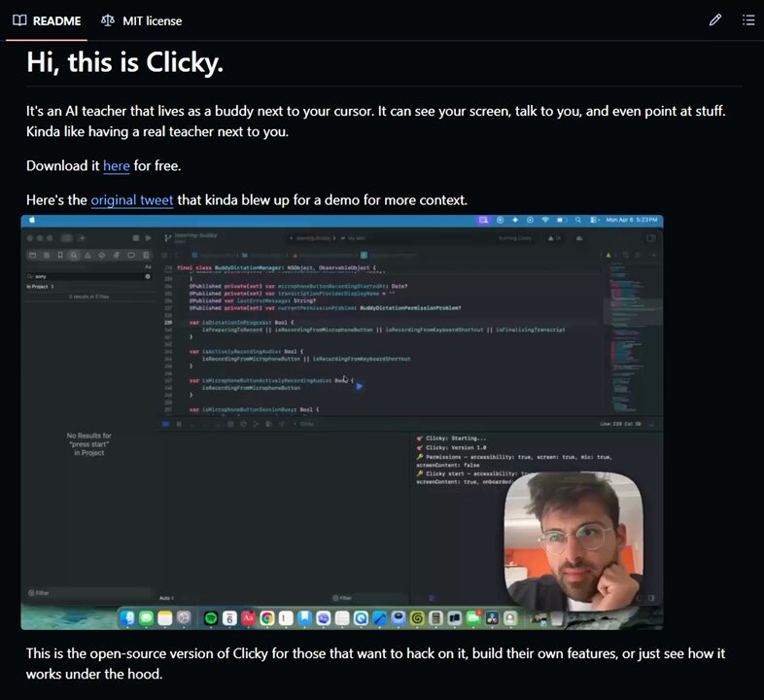Toggle the Xcode inspector panel button
764x700 pixels.
coord(651,238)
